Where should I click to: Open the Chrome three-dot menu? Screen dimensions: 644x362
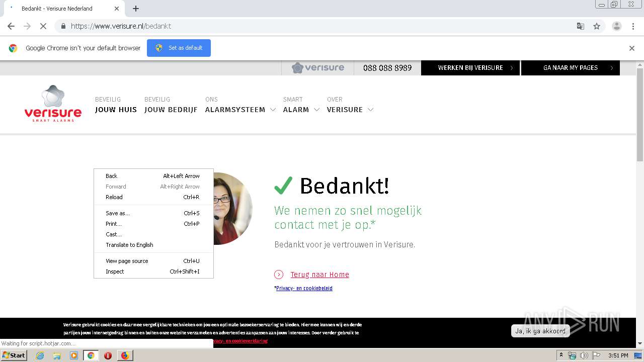point(633,26)
